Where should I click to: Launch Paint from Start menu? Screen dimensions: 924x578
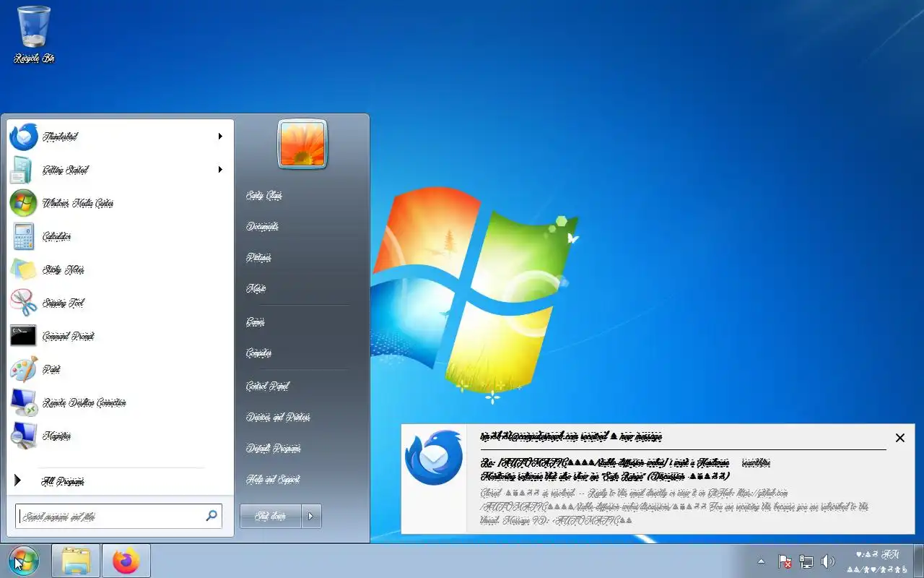click(120, 369)
